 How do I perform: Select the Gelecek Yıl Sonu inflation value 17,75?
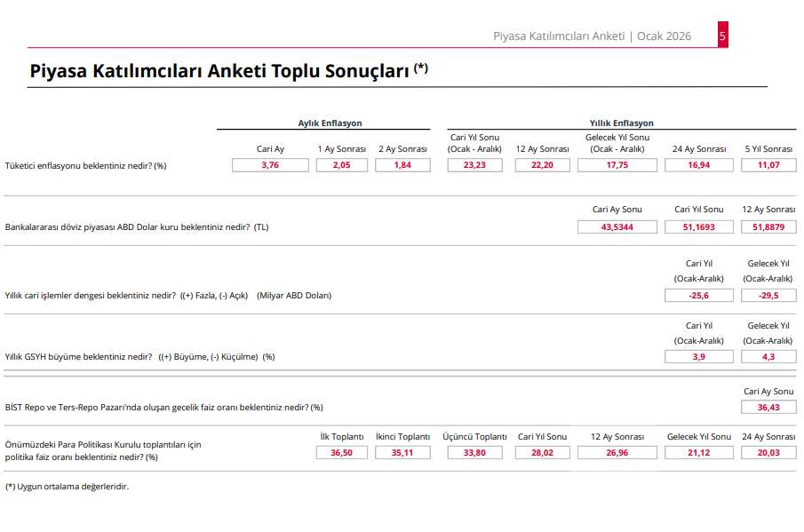pos(617,165)
